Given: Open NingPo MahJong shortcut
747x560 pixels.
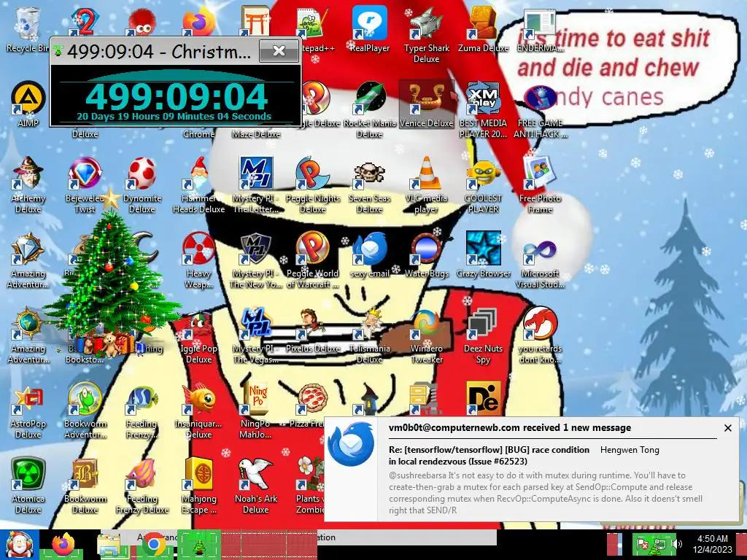Looking at the screenshot, I should pyautogui.click(x=256, y=411).
